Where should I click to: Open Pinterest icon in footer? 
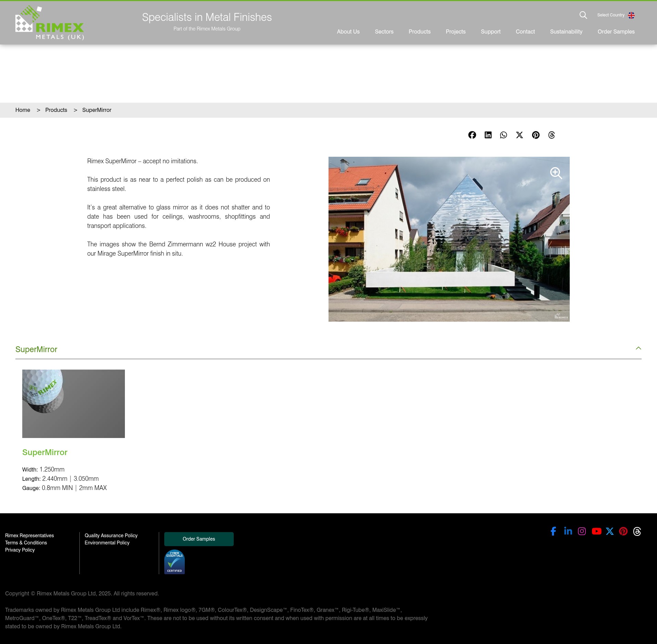(x=623, y=531)
